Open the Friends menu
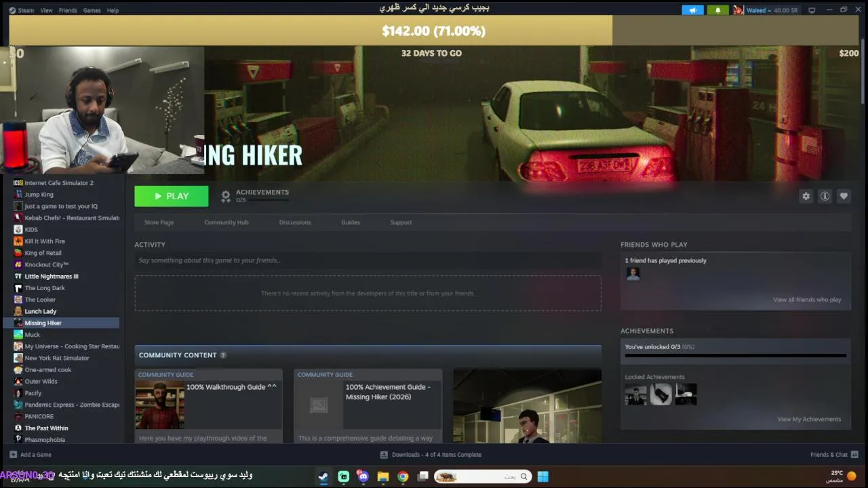The image size is (868, 488). (x=68, y=10)
